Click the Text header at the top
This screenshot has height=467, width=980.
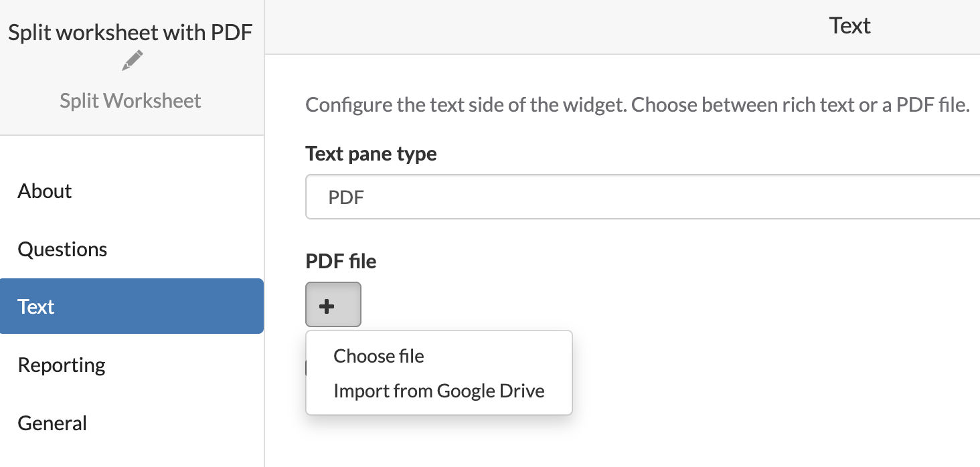click(849, 25)
